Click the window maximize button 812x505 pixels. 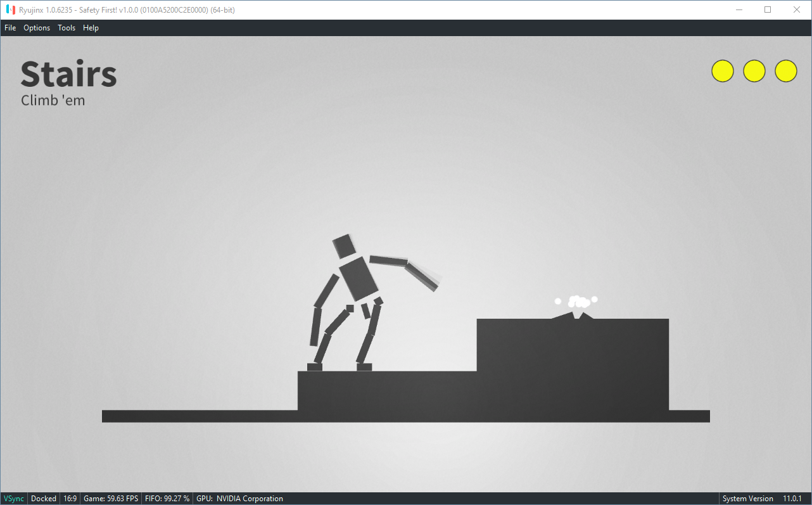click(768, 10)
